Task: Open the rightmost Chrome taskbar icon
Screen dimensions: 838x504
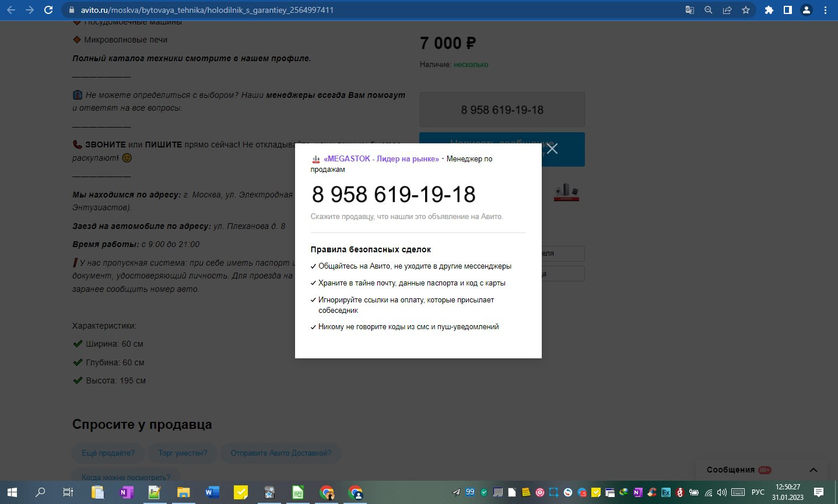Action: [x=355, y=492]
